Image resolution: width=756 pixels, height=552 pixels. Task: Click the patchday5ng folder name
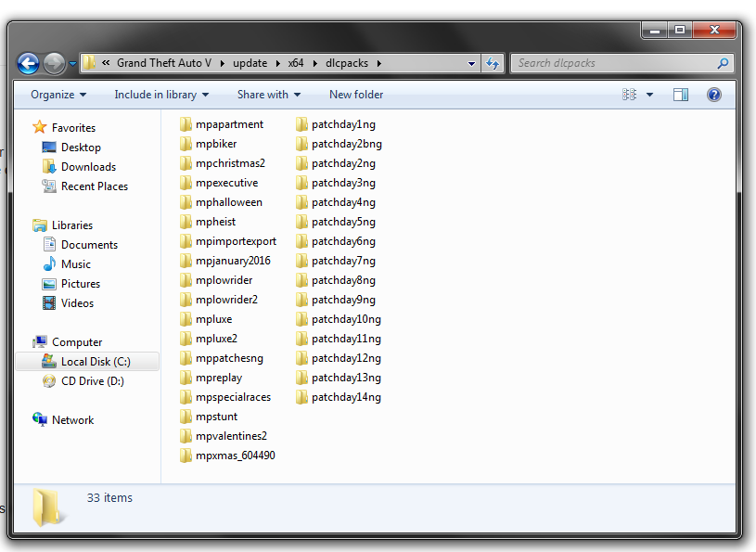point(343,222)
